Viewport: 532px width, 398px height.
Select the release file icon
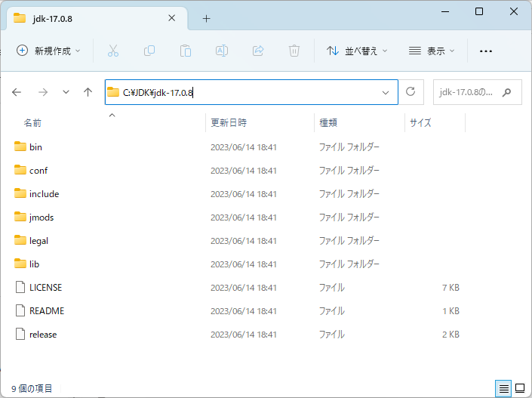click(x=20, y=334)
